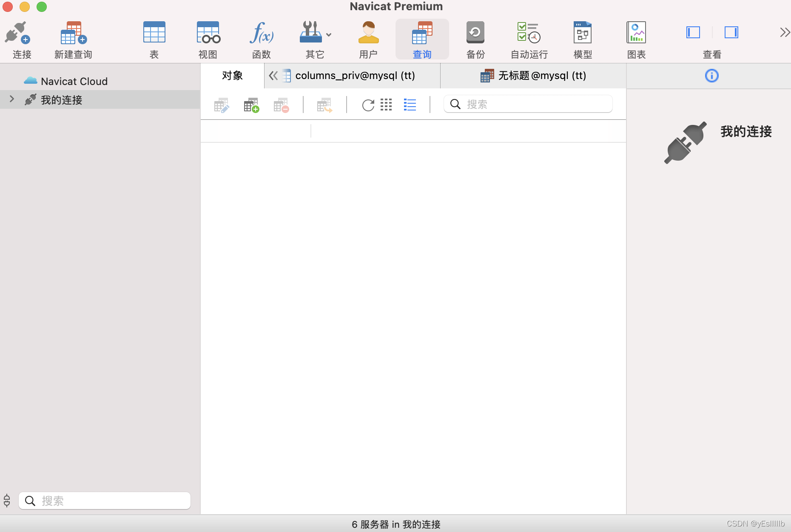Select 我的连接 in connection tree
This screenshot has width=791, height=532.
[x=100, y=99]
